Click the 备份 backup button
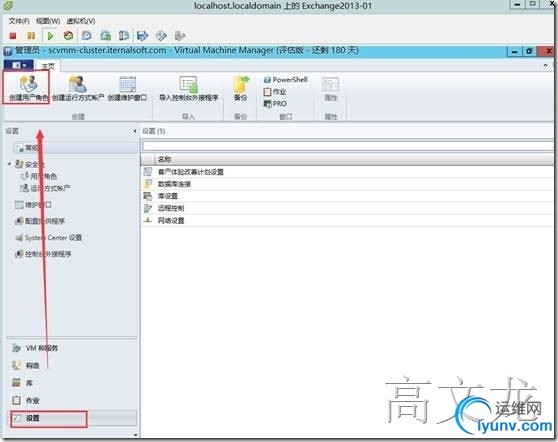The image size is (558, 442). click(x=241, y=88)
